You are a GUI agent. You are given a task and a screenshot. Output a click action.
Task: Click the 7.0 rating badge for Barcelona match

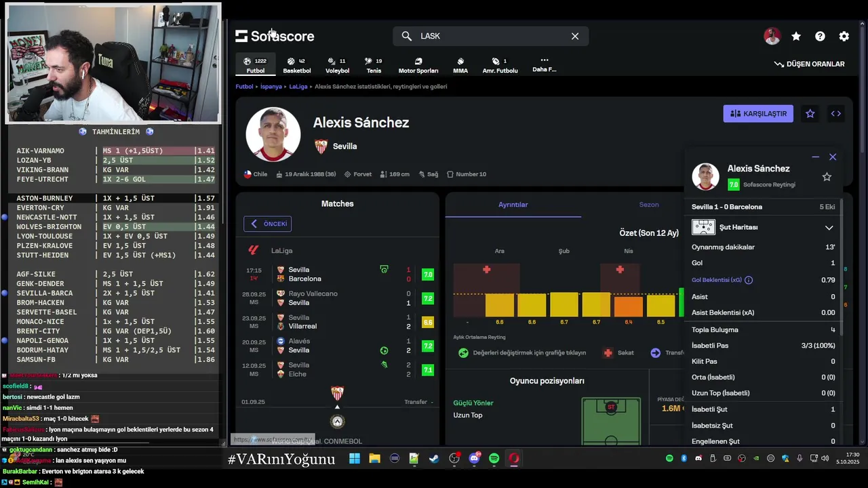click(x=427, y=274)
